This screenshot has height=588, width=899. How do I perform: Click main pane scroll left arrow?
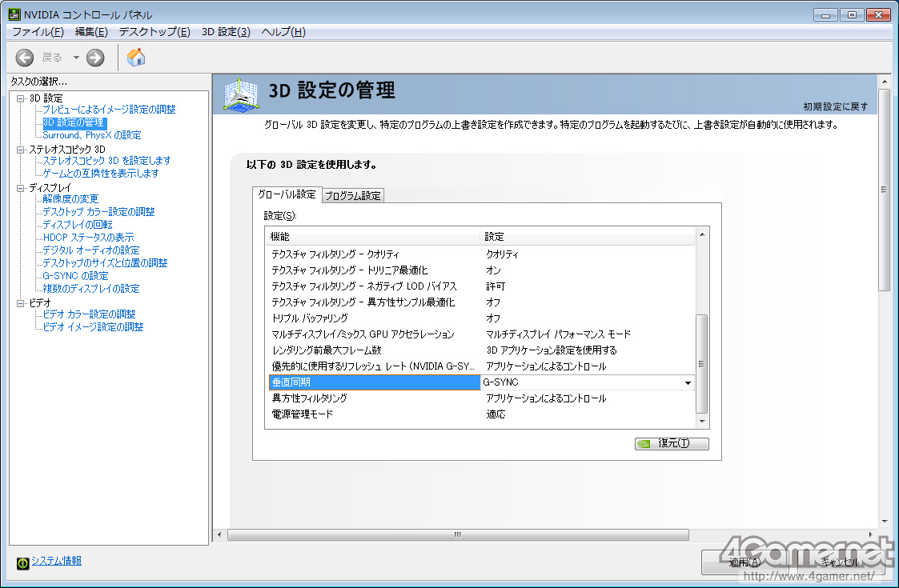pyautogui.click(x=219, y=534)
